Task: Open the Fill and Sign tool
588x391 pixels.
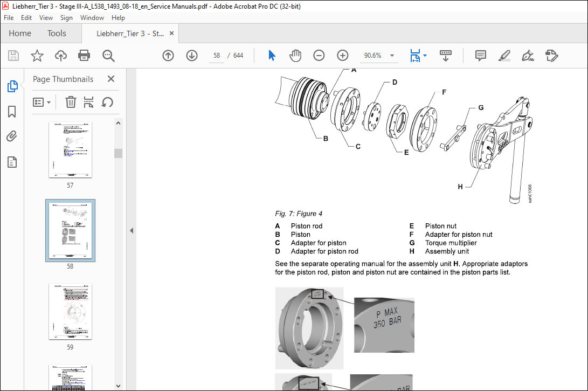Action: [x=528, y=56]
